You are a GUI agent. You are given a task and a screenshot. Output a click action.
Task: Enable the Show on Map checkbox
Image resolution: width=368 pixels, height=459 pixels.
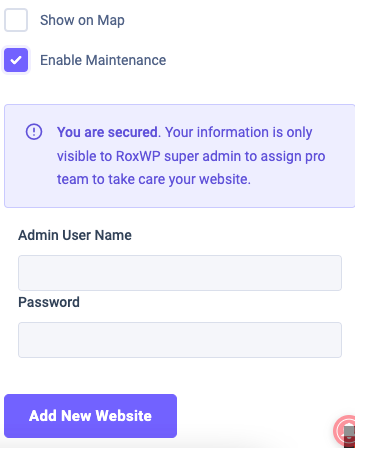(x=16, y=20)
